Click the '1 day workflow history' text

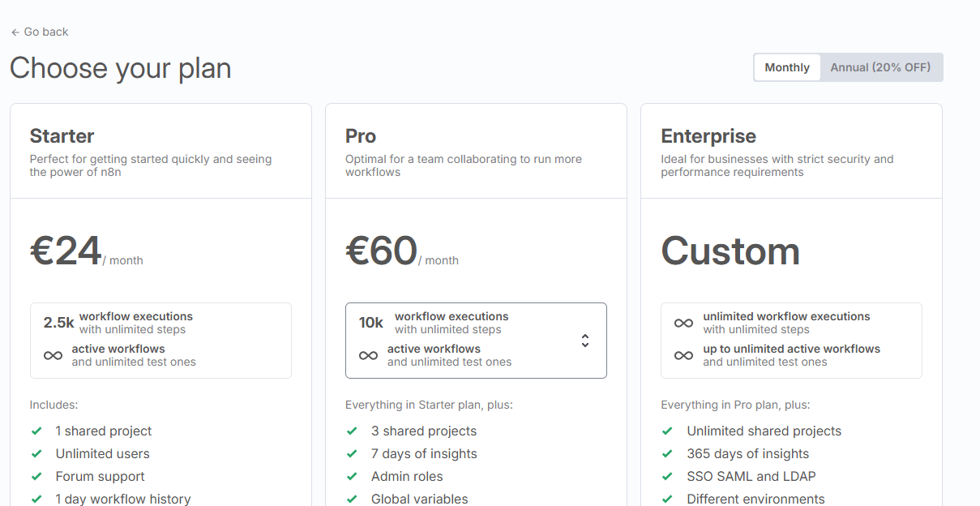click(123, 500)
